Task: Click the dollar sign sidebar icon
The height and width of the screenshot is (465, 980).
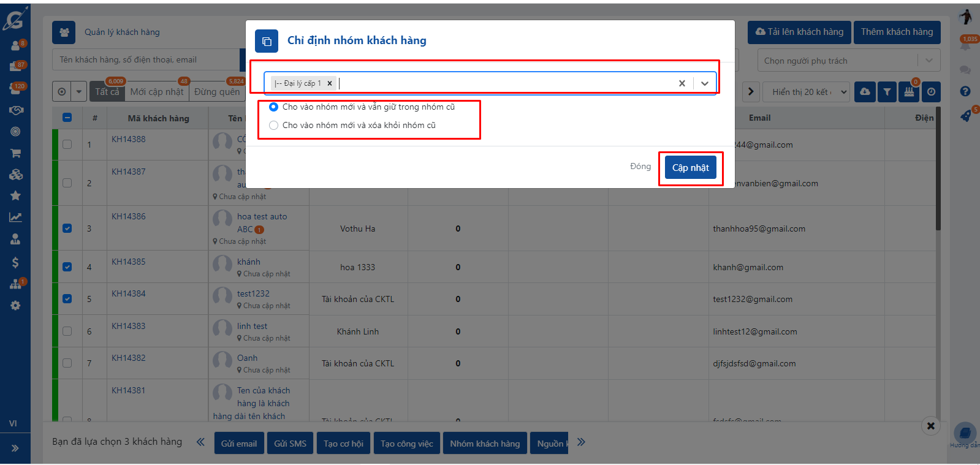Action: (15, 262)
